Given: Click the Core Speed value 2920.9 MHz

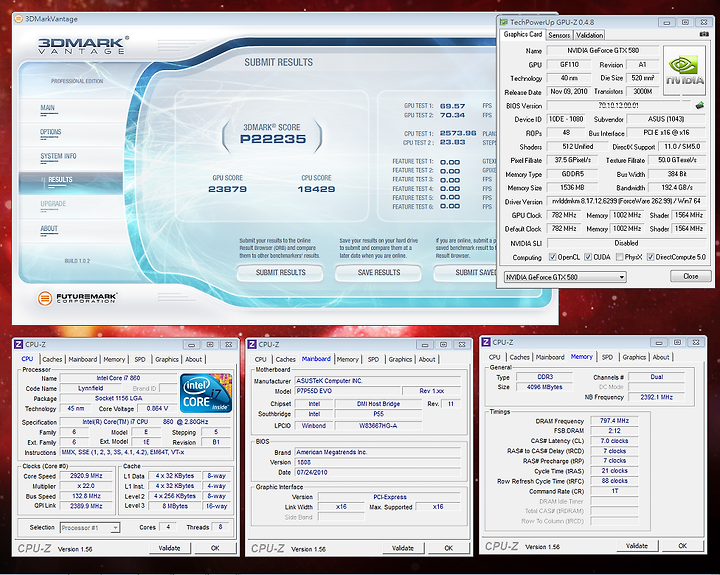Looking at the screenshot, I should (86, 476).
